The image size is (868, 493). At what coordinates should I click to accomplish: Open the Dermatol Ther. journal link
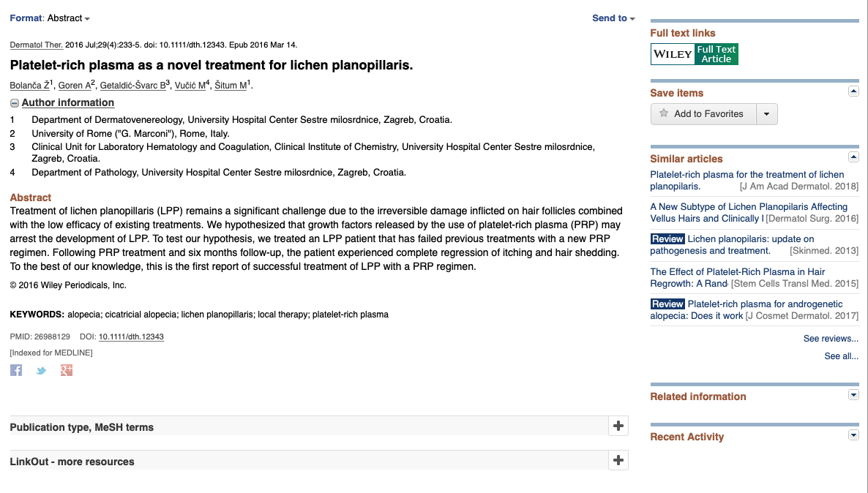pos(37,45)
